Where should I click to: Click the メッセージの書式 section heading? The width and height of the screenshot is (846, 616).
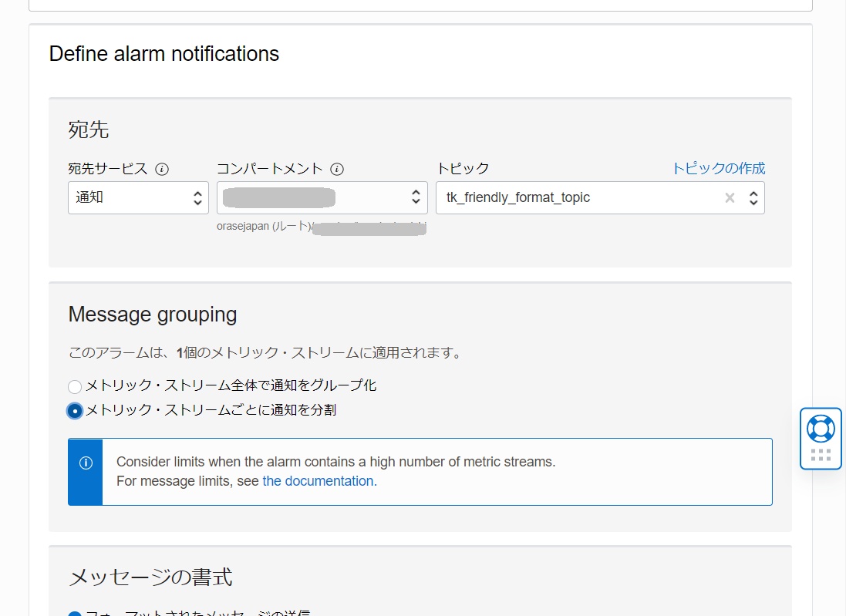click(x=150, y=577)
